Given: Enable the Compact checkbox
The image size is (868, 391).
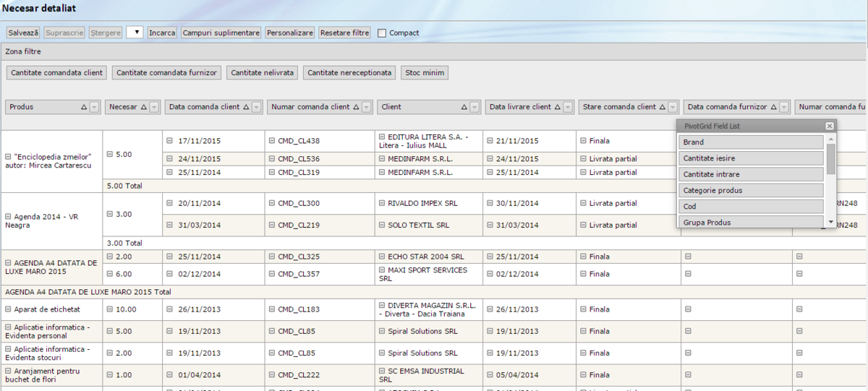Looking at the screenshot, I should (x=382, y=33).
